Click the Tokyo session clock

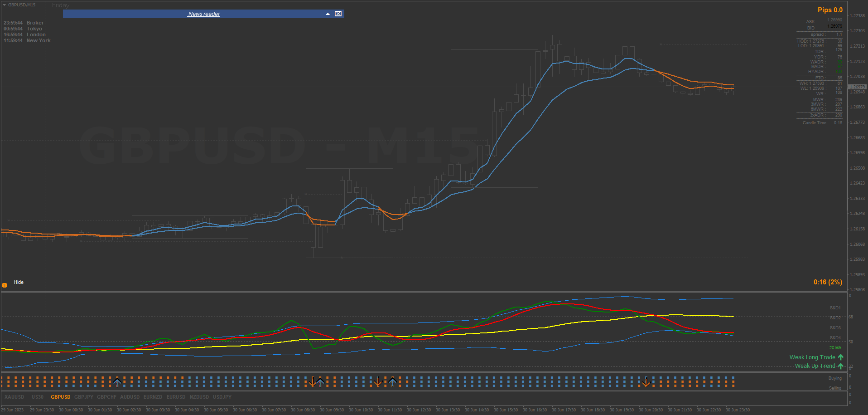[x=23, y=29]
